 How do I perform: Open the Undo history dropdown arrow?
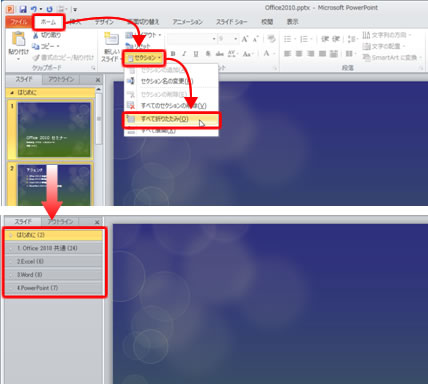41,9
